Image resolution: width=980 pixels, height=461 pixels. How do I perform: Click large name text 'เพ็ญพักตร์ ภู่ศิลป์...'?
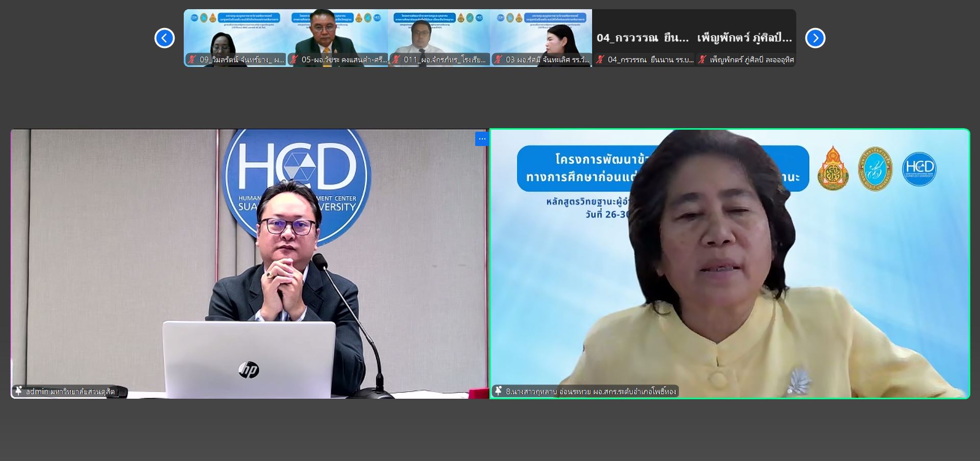745,38
